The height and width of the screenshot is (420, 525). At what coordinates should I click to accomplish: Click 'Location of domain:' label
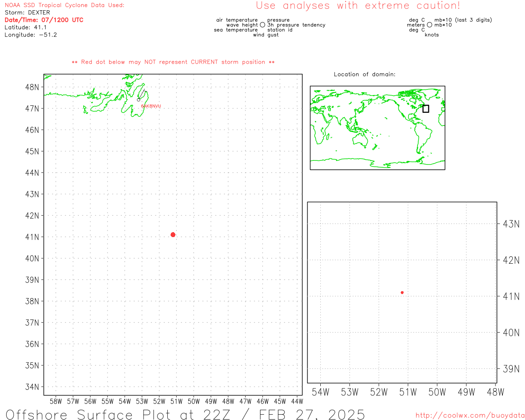tap(365, 74)
